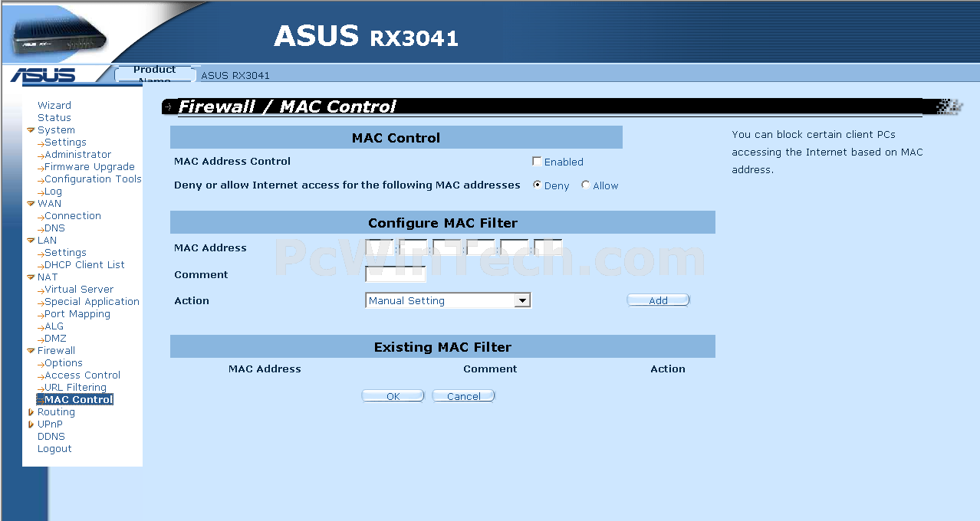The width and height of the screenshot is (980, 521).
Task: Expand the Routing section arrow
Action: coord(31,412)
